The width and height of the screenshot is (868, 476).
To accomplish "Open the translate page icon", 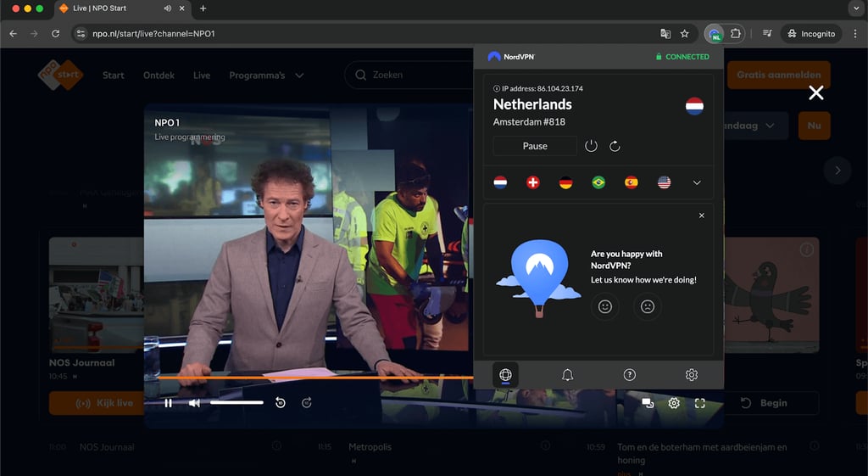I will 665,34.
